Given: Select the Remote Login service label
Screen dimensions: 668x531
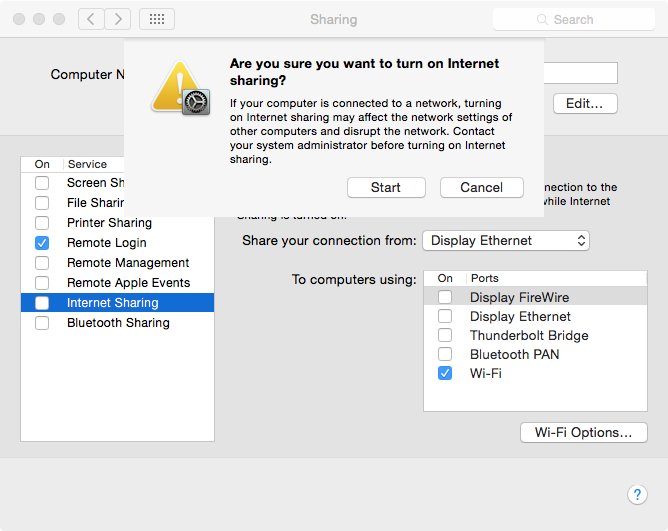Looking at the screenshot, I should [107, 243].
